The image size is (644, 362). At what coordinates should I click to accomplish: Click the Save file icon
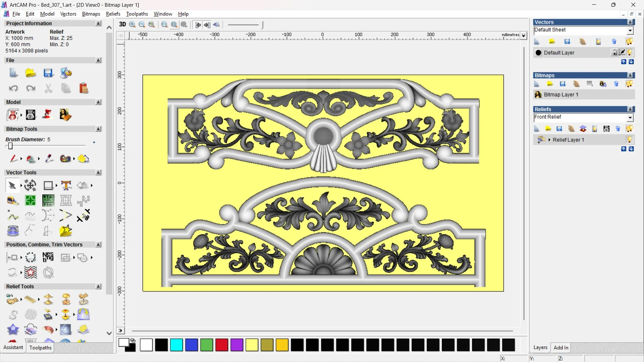tap(48, 73)
